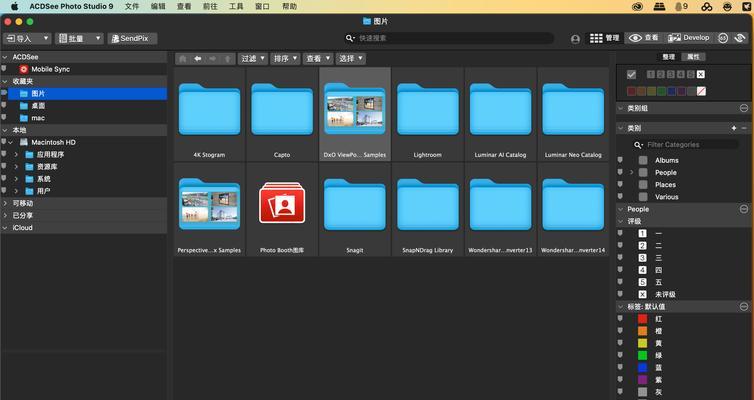This screenshot has width=754, height=400.
Task: Click the SendPix button
Action: (x=132, y=38)
